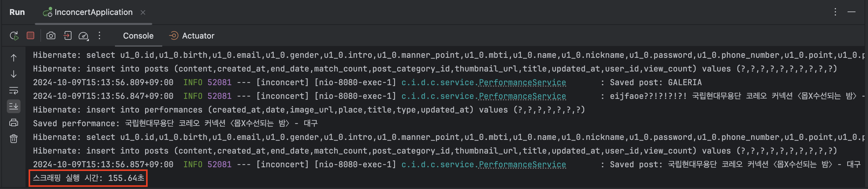Open PerformanceService link on last log line
Viewport: 868px width, 189px height.
(x=522, y=165)
